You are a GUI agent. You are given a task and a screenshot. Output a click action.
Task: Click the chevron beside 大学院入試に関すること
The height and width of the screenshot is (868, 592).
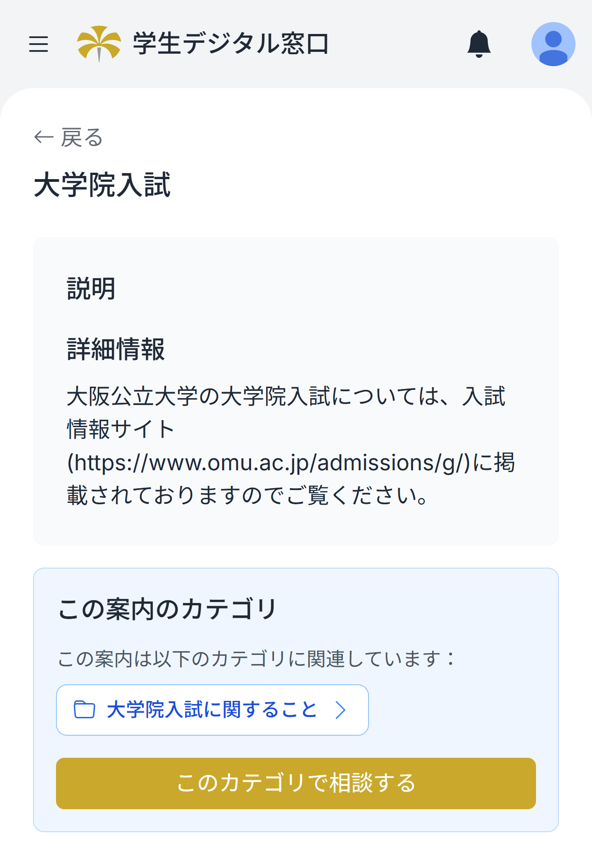point(340,710)
